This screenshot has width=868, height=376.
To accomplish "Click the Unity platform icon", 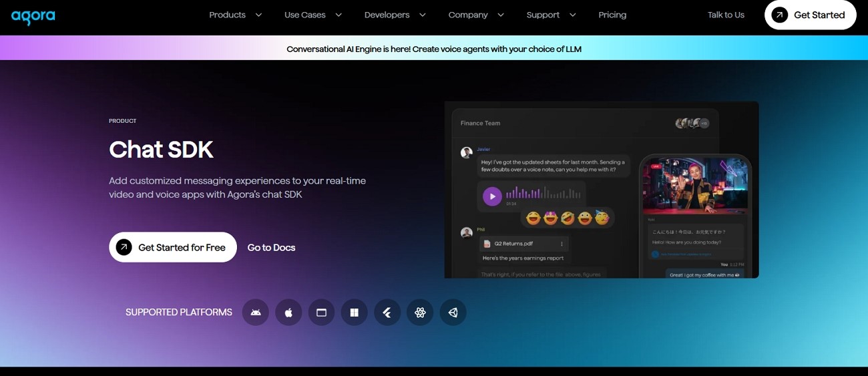I will [x=453, y=313].
